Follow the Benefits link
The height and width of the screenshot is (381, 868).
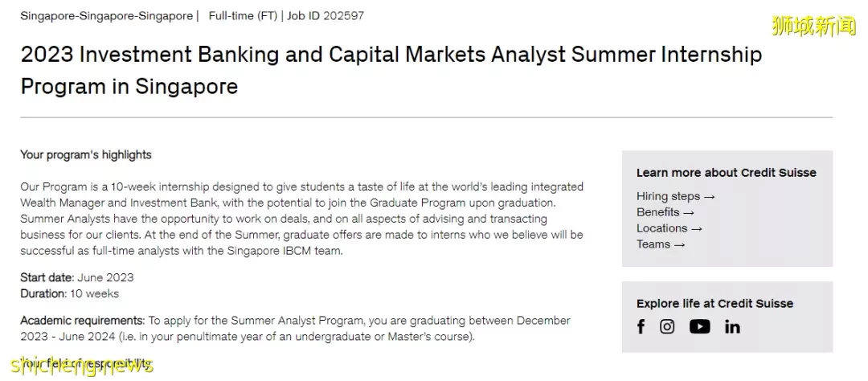tap(665, 212)
